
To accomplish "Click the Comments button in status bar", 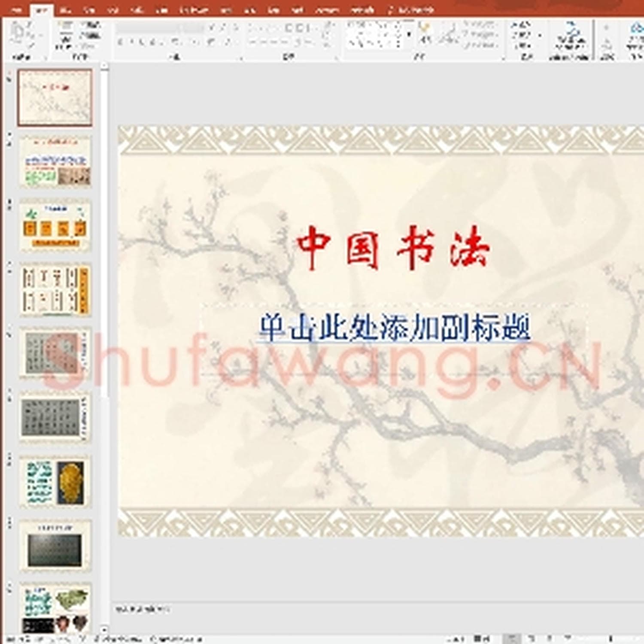I will [483, 639].
